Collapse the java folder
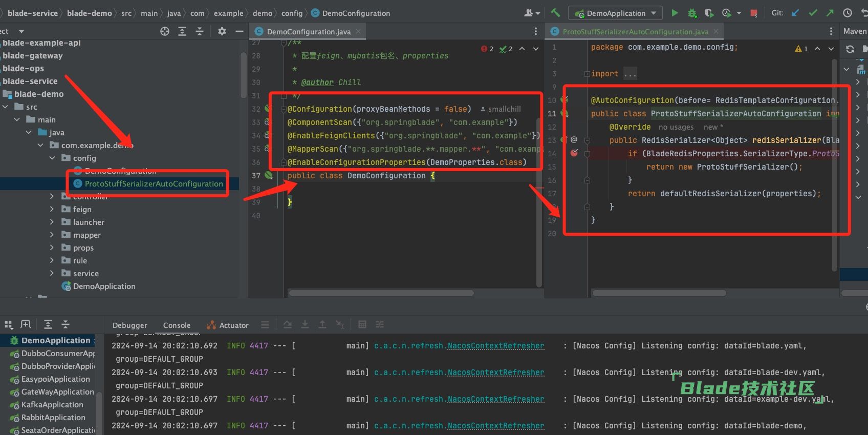 (x=29, y=132)
